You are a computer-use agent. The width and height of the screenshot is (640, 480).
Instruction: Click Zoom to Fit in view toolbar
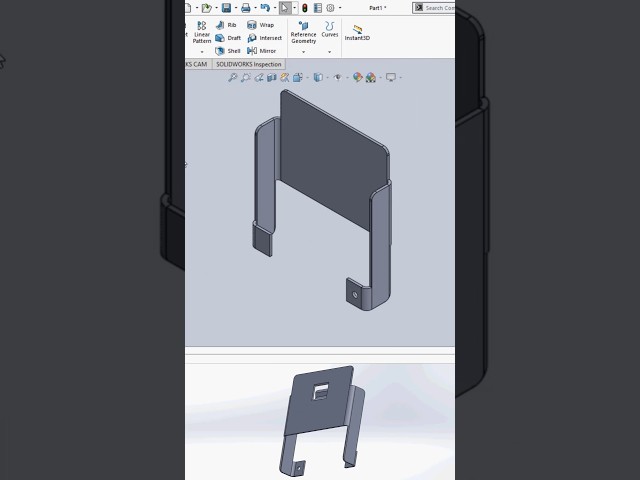click(x=233, y=77)
